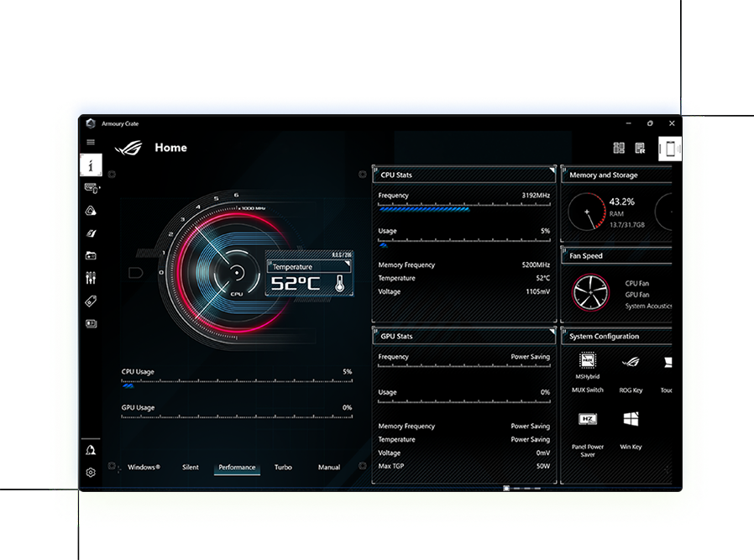
Task: Click the ROG logo next to Home
Action: [x=128, y=148]
